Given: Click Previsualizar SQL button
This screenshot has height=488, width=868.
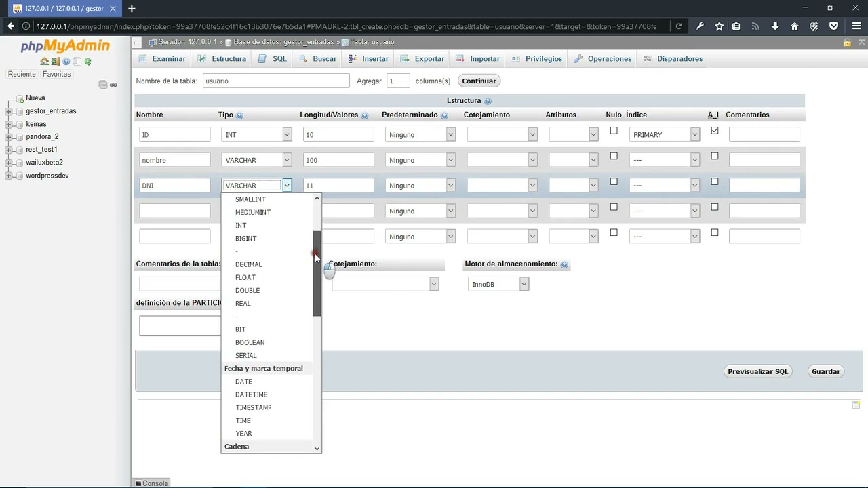Looking at the screenshot, I should (757, 371).
